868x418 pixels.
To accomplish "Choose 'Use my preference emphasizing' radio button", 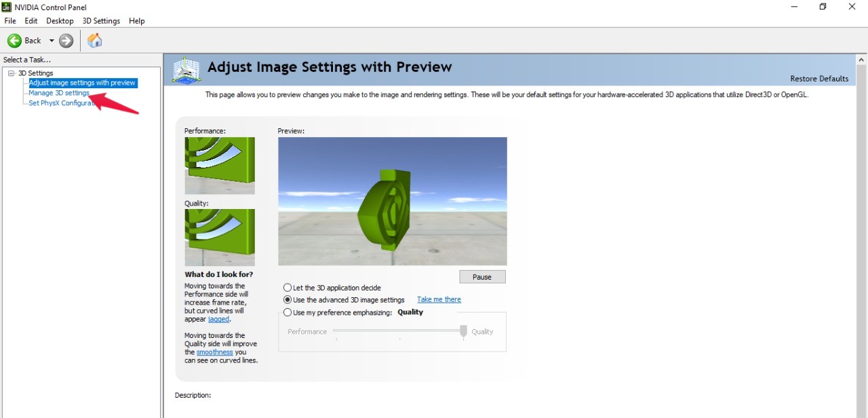I will point(288,313).
